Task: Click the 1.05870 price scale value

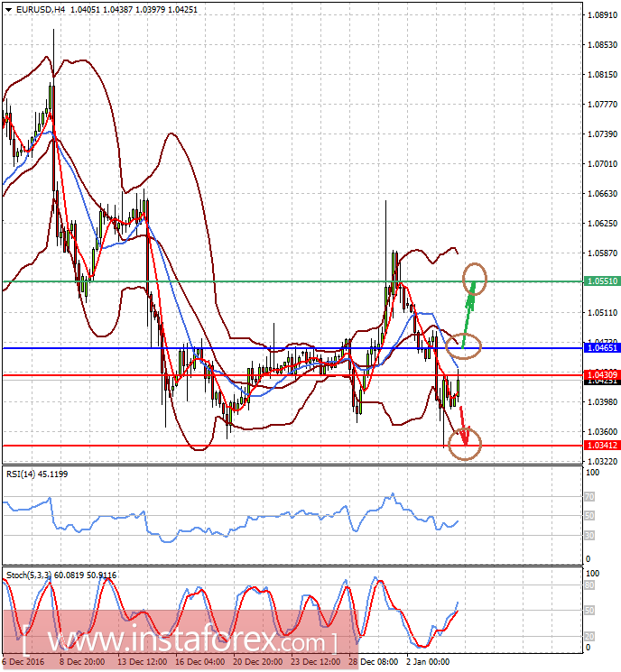Action: click(x=603, y=253)
